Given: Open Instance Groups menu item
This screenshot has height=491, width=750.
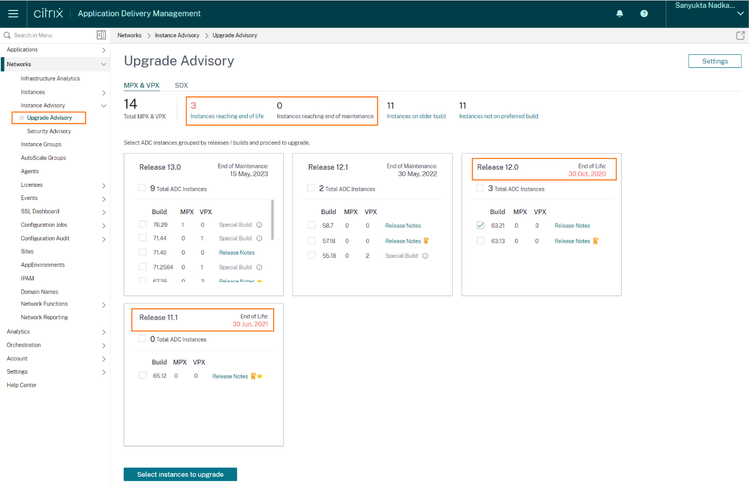Looking at the screenshot, I should click(41, 144).
